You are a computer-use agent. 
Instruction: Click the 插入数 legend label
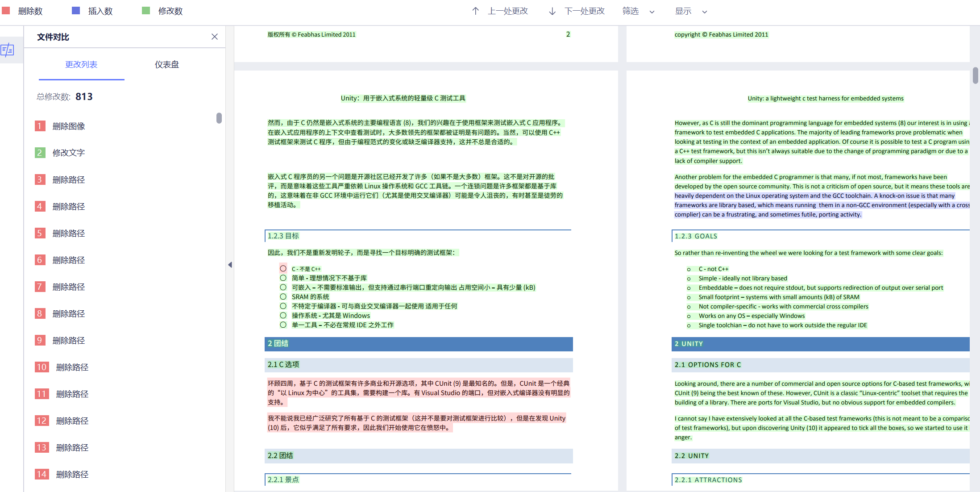[100, 11]
